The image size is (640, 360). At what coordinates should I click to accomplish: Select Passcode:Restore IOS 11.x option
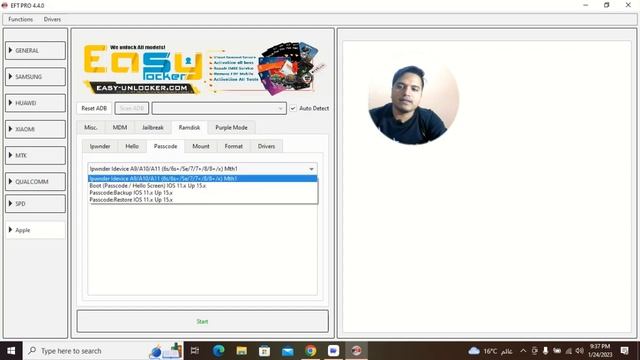click(202, 200)
